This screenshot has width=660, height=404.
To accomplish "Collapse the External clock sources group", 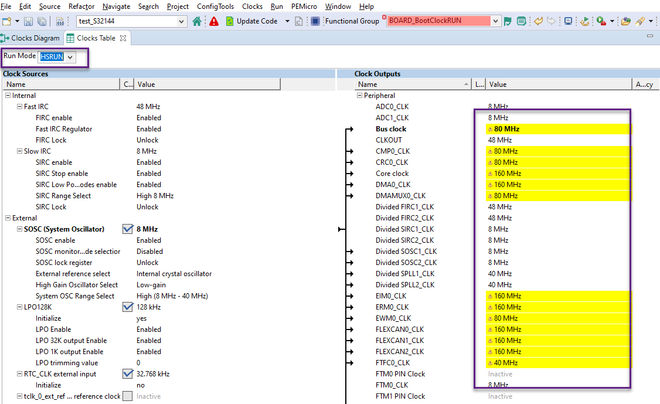I will pos(8,218).
